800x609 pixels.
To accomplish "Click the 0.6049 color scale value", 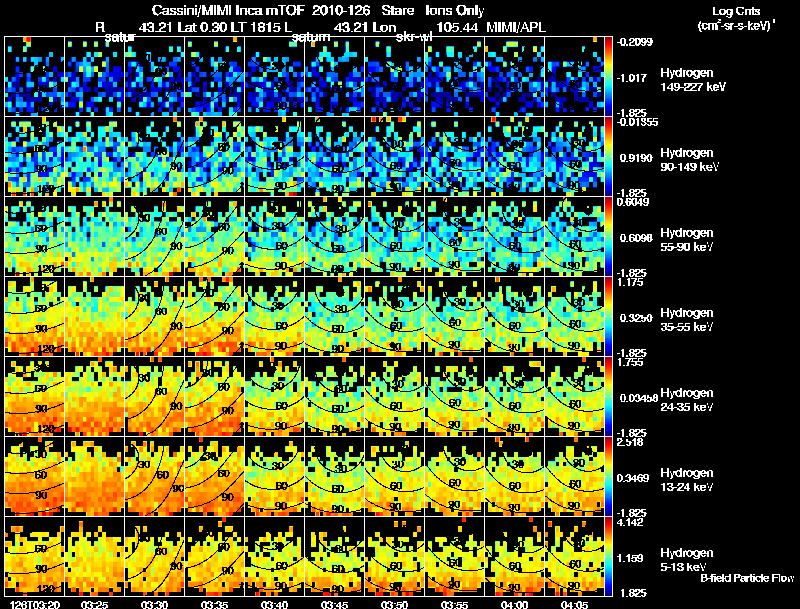I will tap(633, 202).
